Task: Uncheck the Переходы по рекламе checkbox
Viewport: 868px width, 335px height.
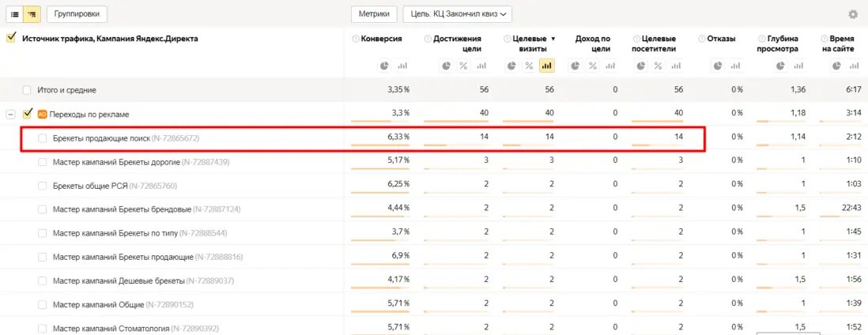Action: [x=27, y=114]
